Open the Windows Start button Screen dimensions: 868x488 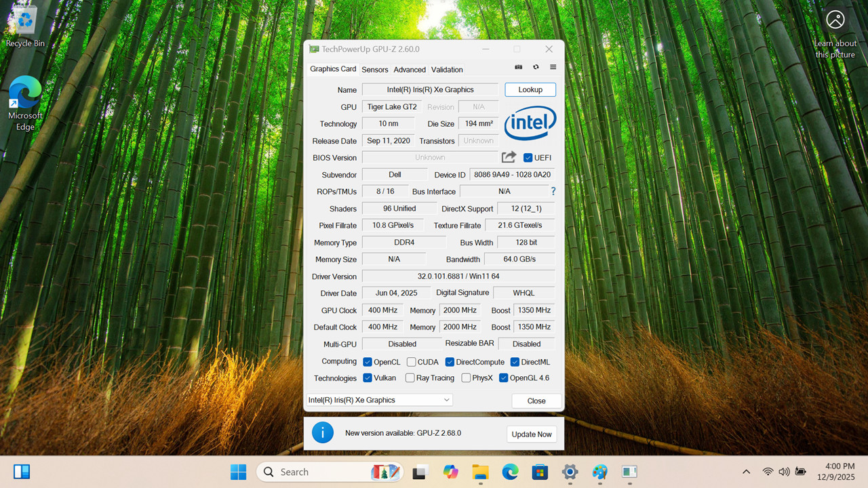click(x=239, y=472)
